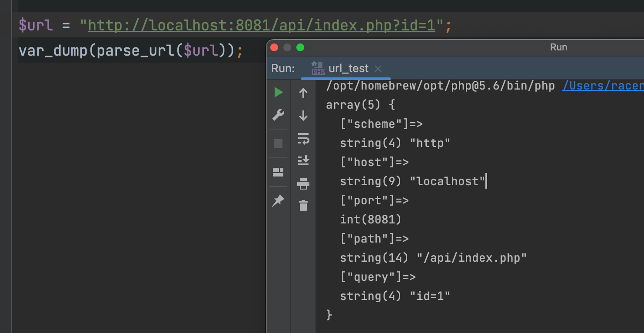Open localhost URL link in editor code
This screenshot has height=333, width=644.
pos(262,25)
